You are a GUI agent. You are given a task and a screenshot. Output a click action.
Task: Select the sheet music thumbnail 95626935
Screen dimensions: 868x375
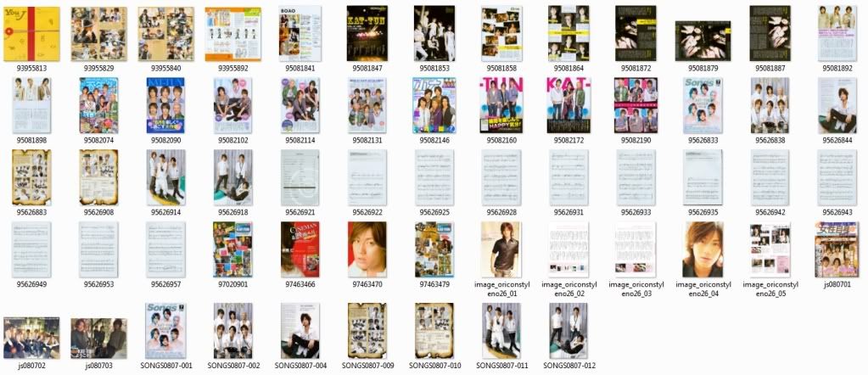tap(703, 177)
